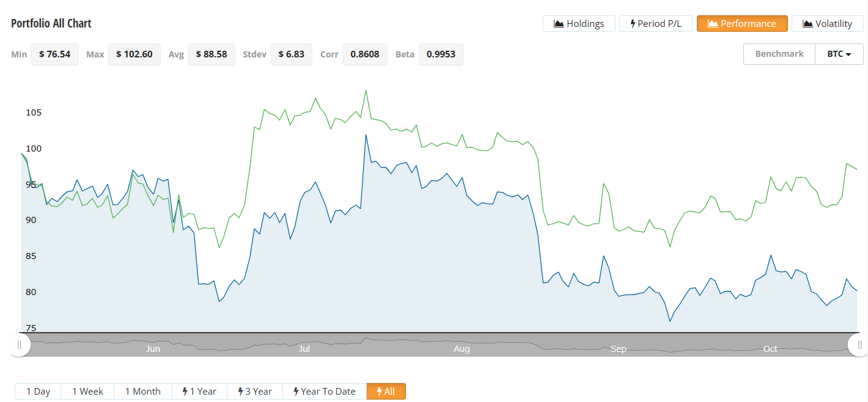Click the Corr value 0.8608
Screen dimensions: 868x402
click(365, 54)
